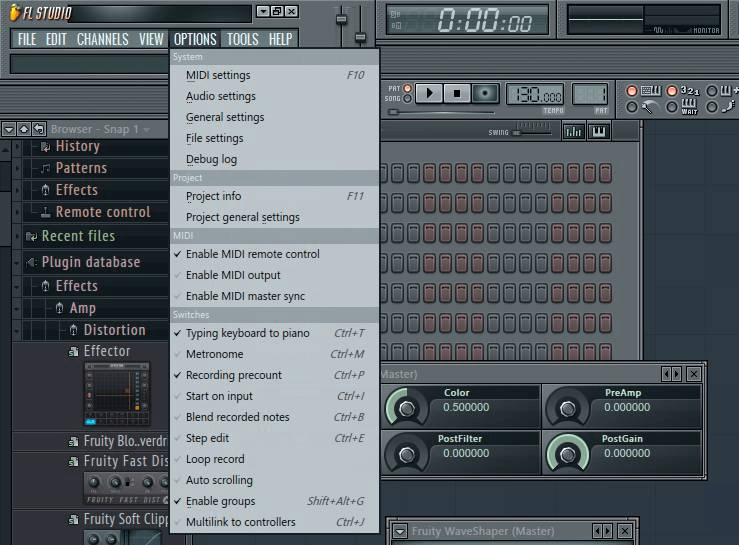The image size is (739, 545).
Task: Collapse the Plugin database folder
Action: click(90, 262)
